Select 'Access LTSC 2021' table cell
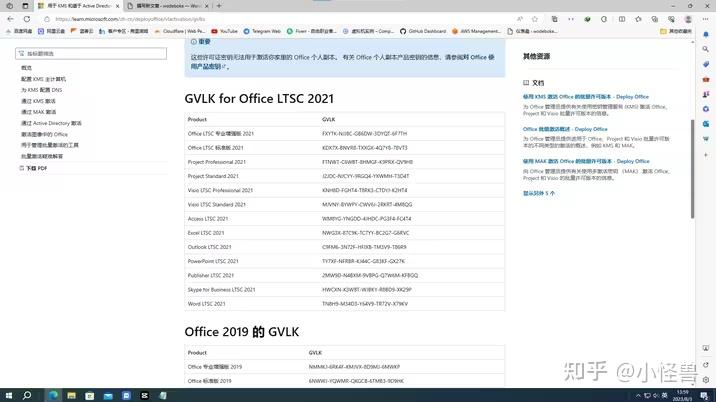 tap(208, 218)
